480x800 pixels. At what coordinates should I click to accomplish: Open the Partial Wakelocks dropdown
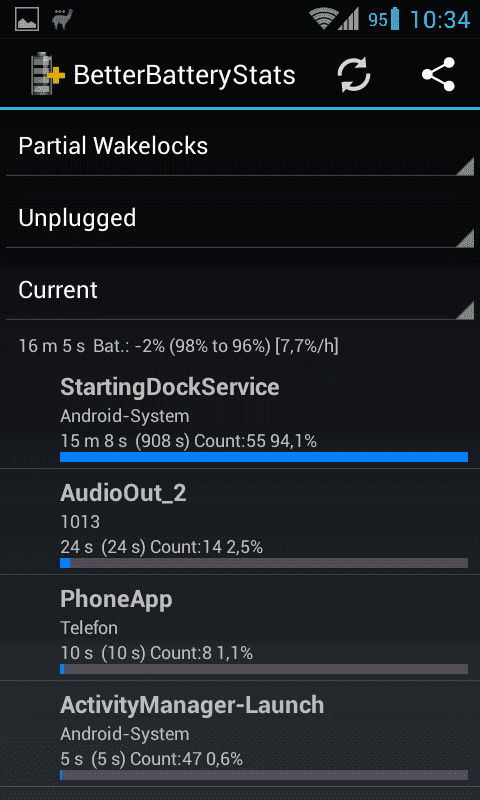coord(240,146)
